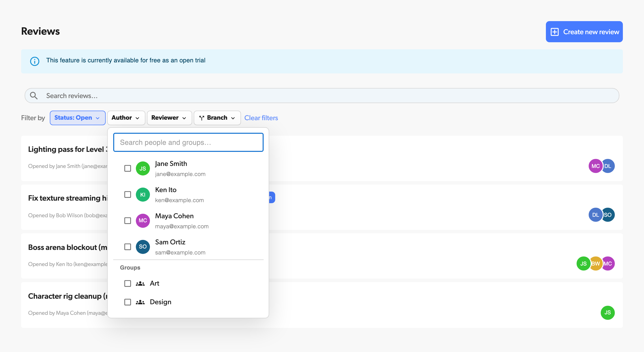The width and height of the screenshot is (644, 352).
Task: Open the Lighting pass for Level review
Action: coord(68,149)
